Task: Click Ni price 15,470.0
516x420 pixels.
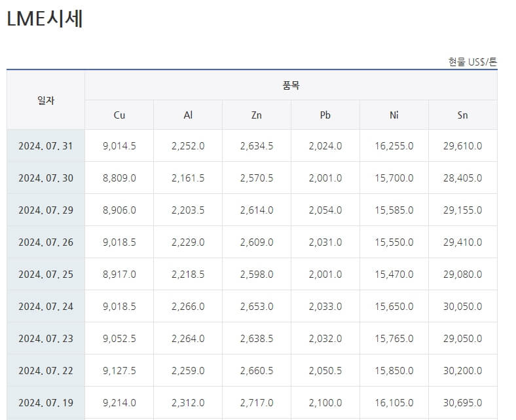Action: click(x=394, y=274)
